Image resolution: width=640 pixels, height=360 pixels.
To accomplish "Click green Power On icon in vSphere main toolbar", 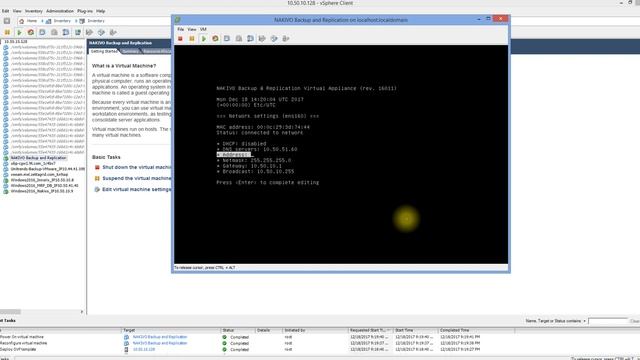I will (x=19, y=32).
